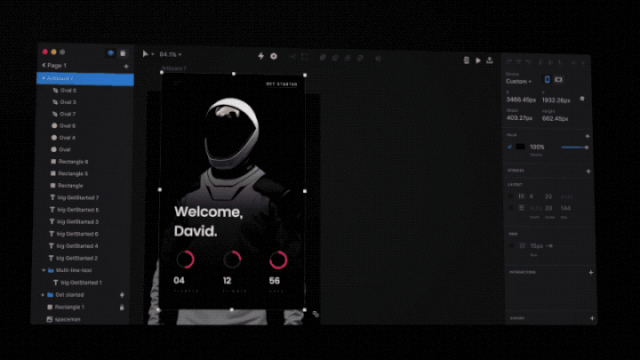Click the 100% fill opacity value

pos(537,147)
